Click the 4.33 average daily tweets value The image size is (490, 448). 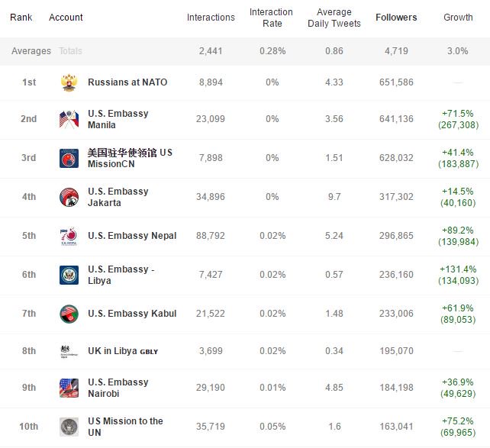tap(334, 82)
